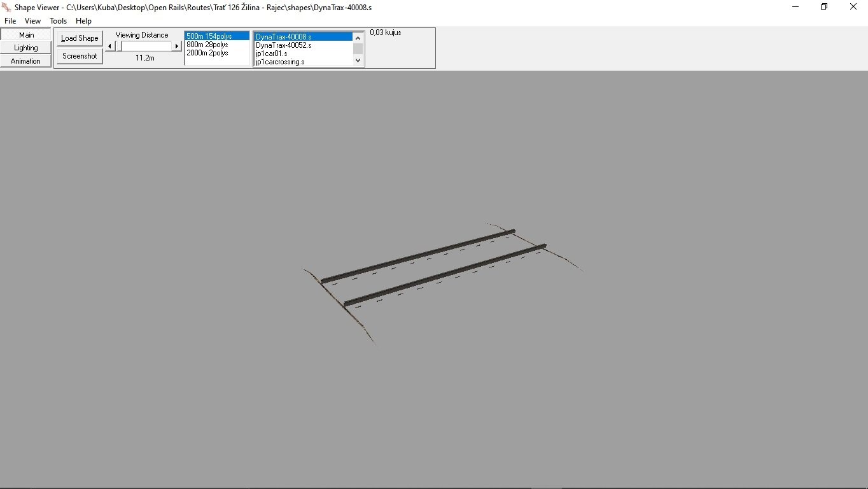Screen dimensions: 868x489
Task: Select the 800m 28polys detail level
Action: (207, 45)
